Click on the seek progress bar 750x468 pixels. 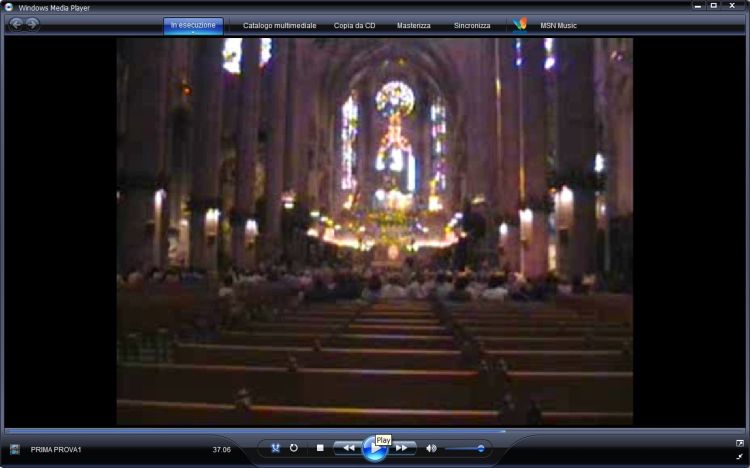point(375,431)
